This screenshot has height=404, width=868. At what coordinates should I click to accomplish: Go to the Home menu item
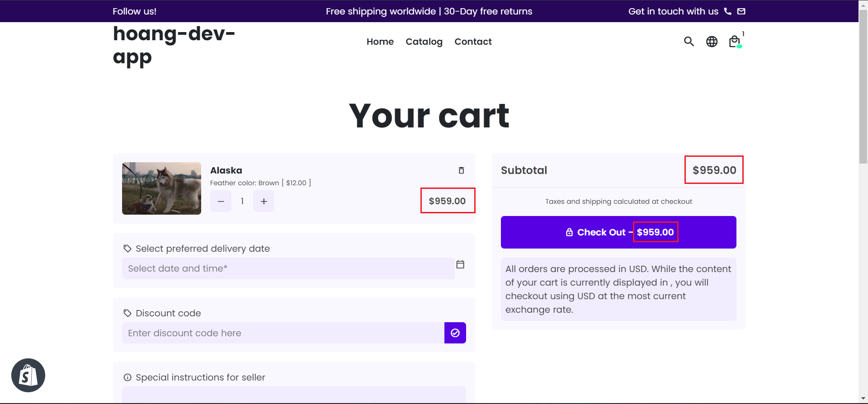(380, 42)
